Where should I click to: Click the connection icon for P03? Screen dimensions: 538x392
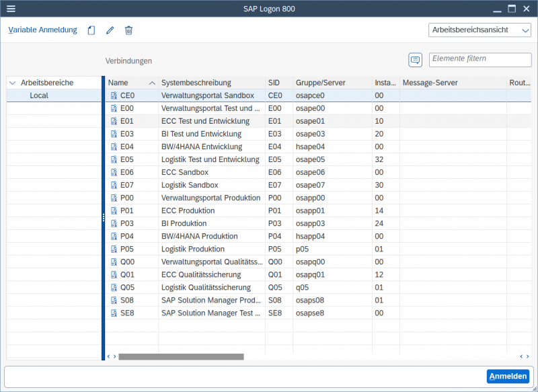(x=114, y=224)
